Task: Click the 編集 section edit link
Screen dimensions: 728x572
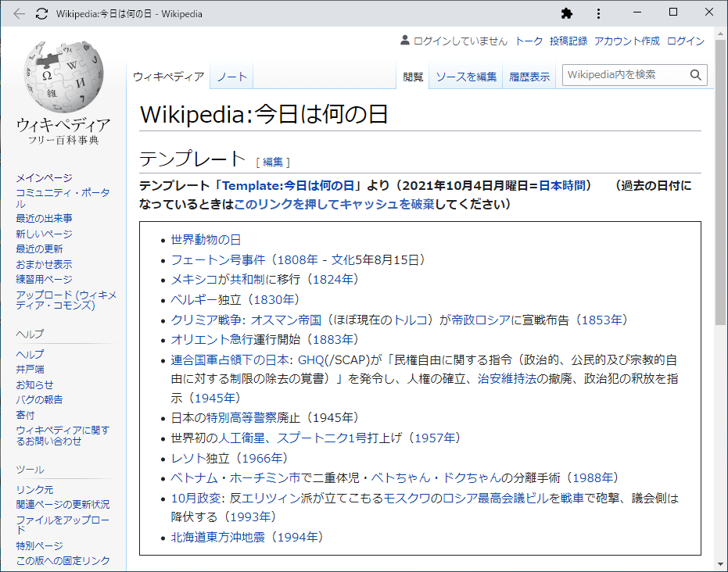Action: point(273,162)
